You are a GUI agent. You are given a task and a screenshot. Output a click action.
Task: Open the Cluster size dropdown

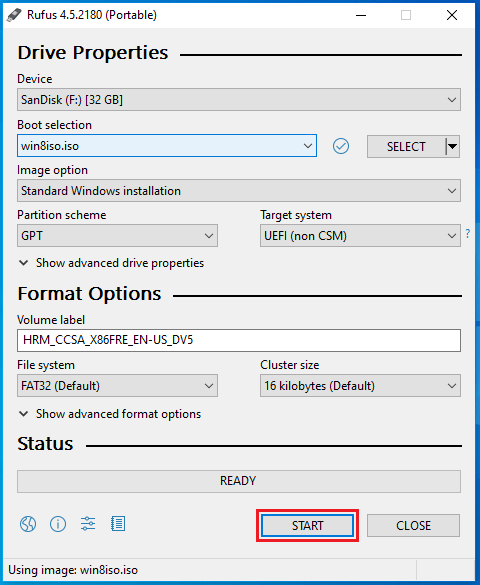(360, 386)
